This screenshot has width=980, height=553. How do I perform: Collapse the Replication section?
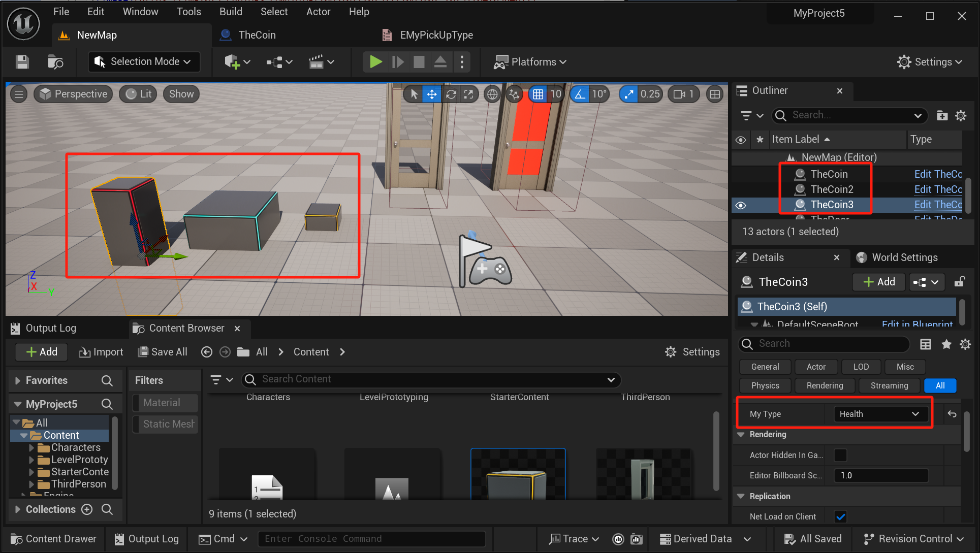click(741, 496)
